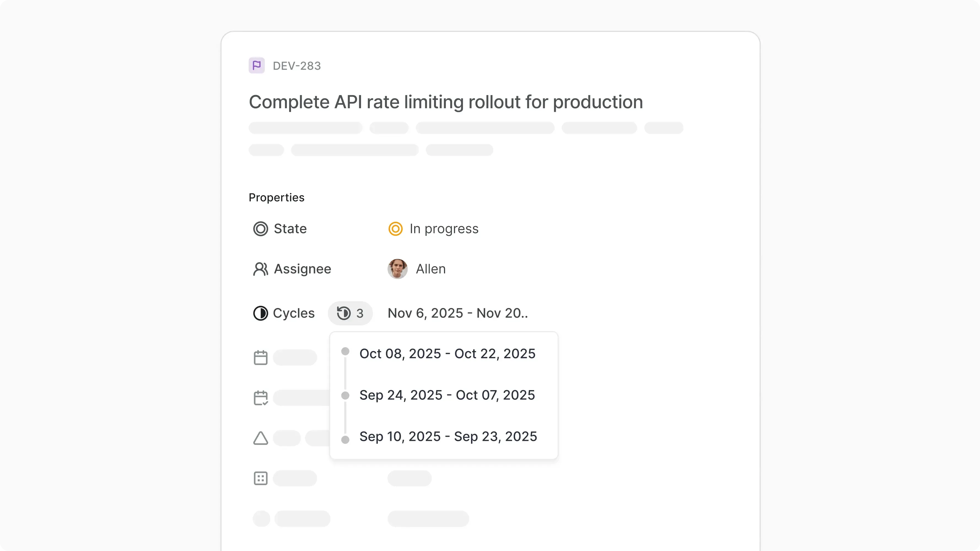980x551 pixels.
Task: Click the Cycles half-circle icon
Action: click(260, 313)
